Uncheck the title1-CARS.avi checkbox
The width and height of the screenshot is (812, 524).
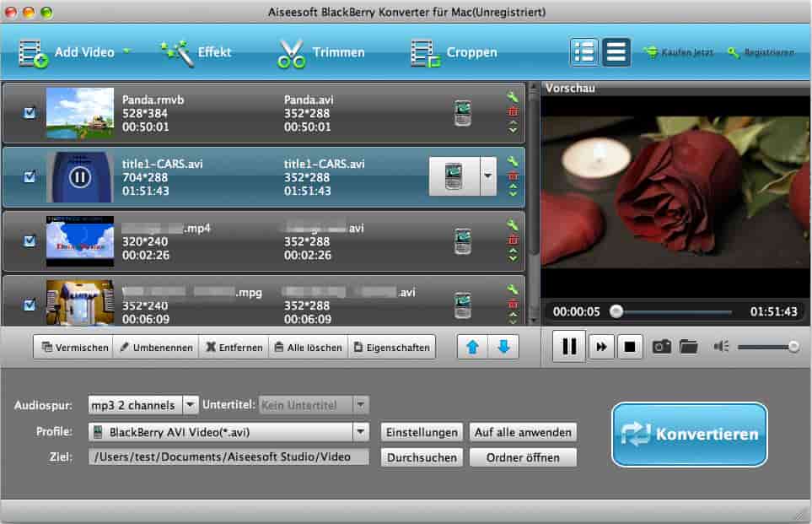click(x=30, y=176)
